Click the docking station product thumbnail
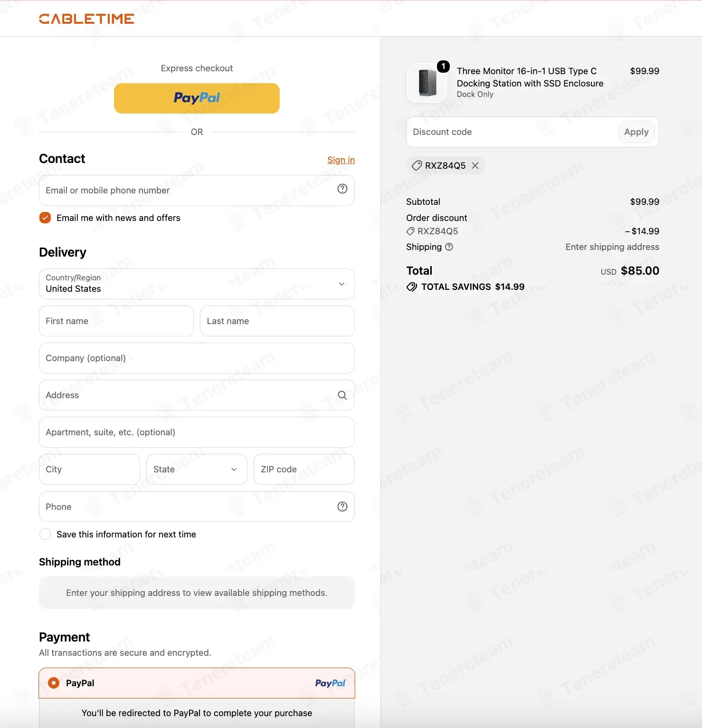 427,83
